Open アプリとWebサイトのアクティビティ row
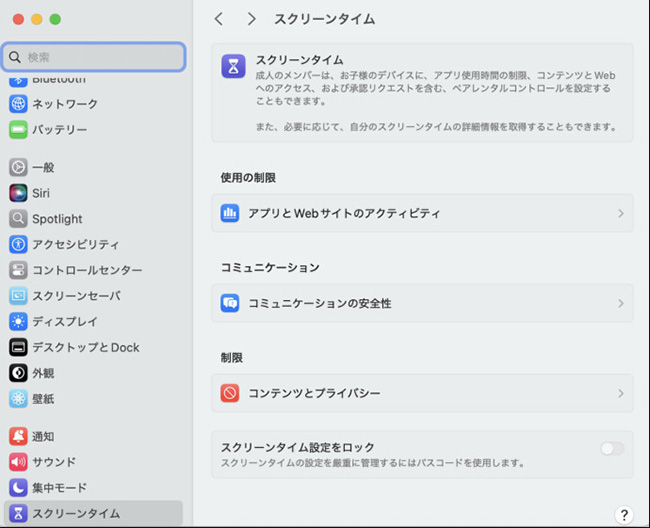The height and width of the screenshot is (528, 650). (x=422, y=213)
